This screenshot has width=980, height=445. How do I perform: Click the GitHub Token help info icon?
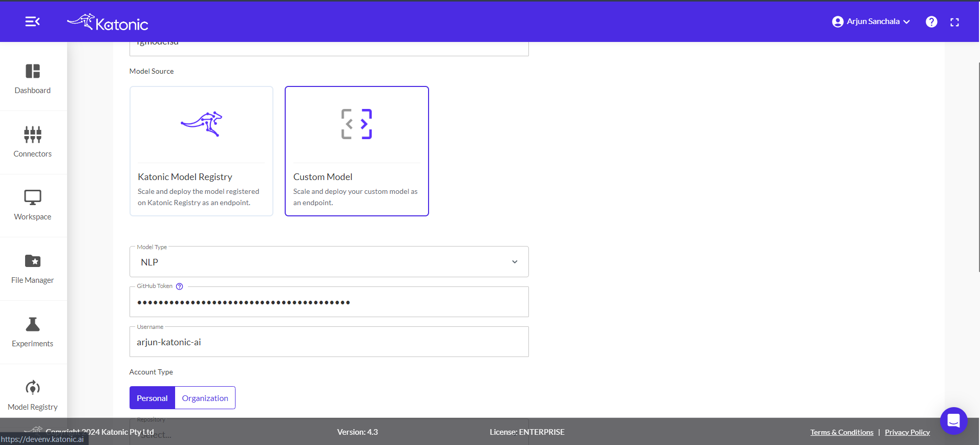click(179, 286)
